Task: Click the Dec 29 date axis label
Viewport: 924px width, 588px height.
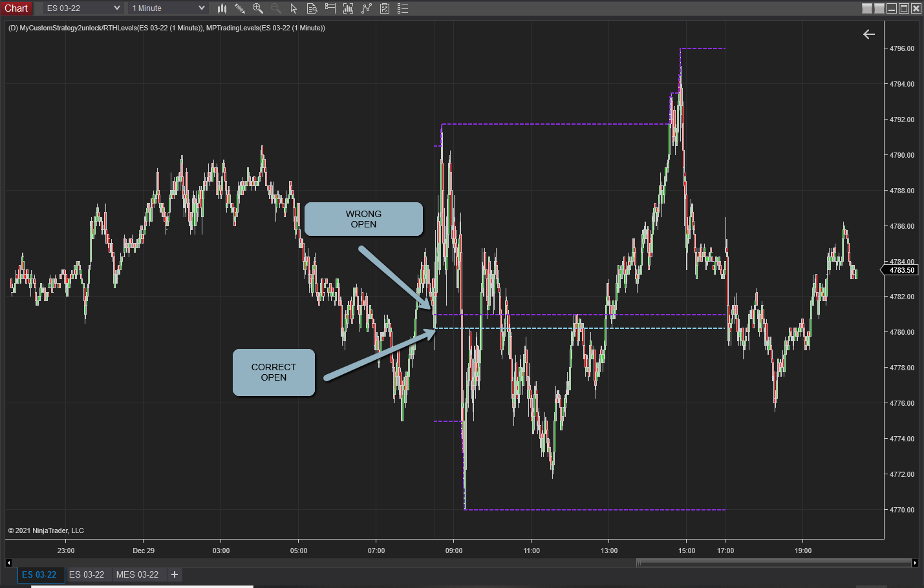Action: point(144,551)
